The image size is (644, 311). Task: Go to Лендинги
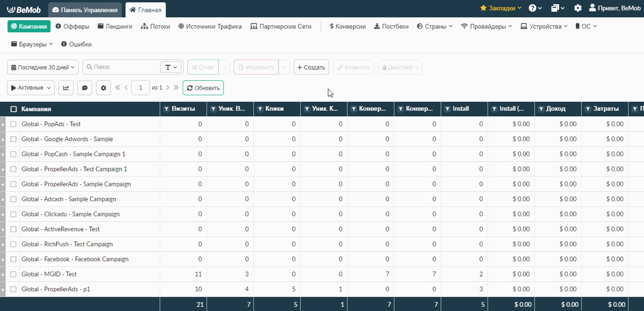pyautogui.click(x=115, y=26)
